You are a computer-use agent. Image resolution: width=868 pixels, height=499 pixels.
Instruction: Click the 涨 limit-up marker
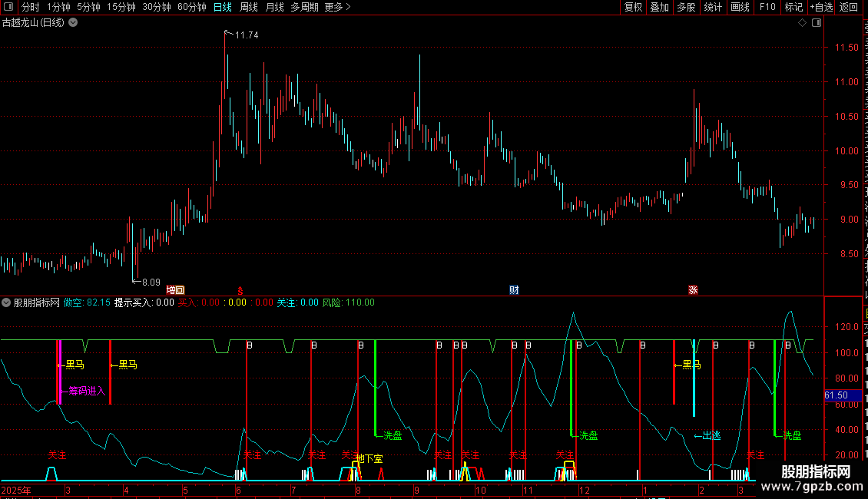click(x=693, y=290)
